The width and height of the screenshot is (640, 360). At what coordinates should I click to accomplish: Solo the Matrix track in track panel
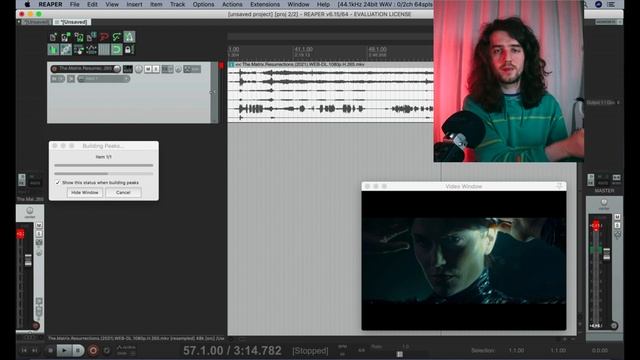pyautogui.click(x=156, y=69)
